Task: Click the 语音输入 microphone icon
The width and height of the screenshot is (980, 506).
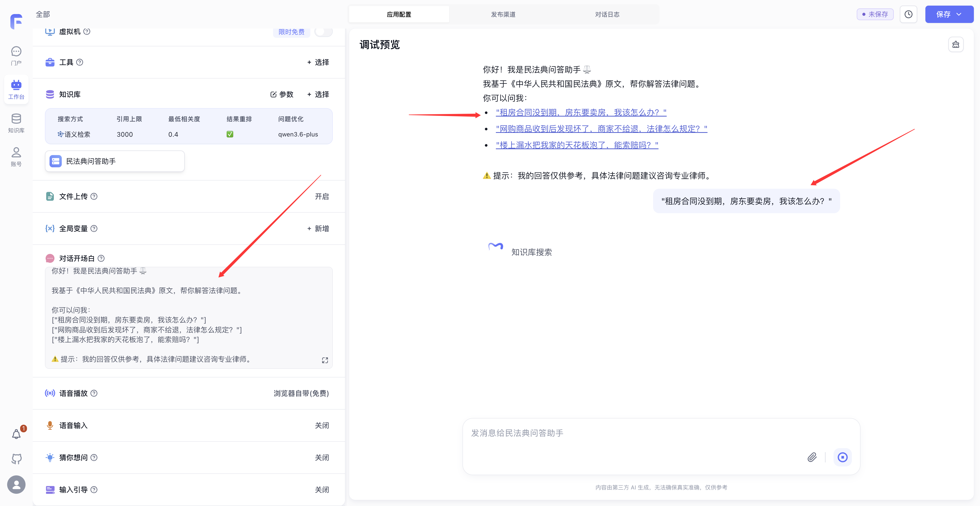Action: click(x=50, y=425)
